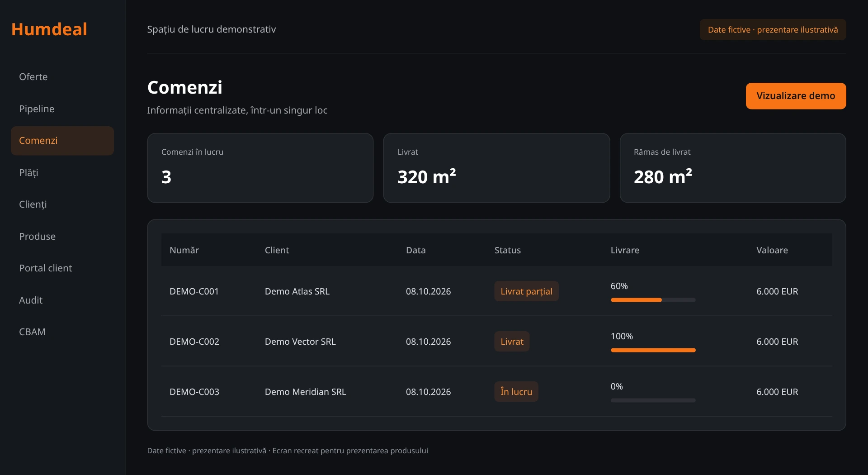This screenshot has height=475, width=868.
Task: Click the Humdeal logo
Action: pos(49,29)
